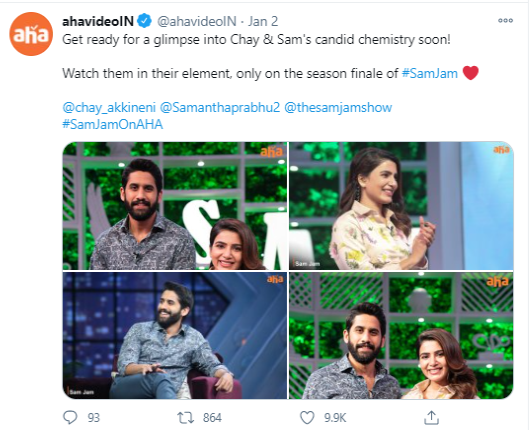Image resolution: width=530 pixels, height=430 pixels.
Task: Open the aha profile avatar
Action: [31, 34]
